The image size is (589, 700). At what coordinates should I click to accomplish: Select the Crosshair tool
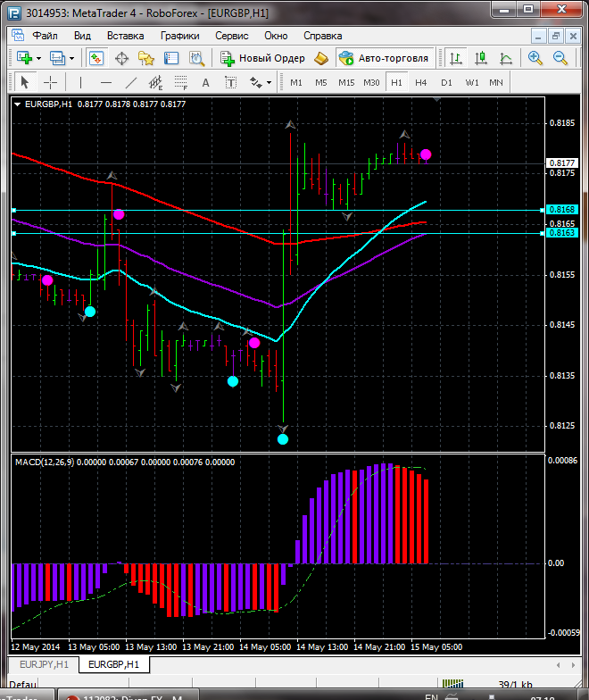click(x=50, y=82)
